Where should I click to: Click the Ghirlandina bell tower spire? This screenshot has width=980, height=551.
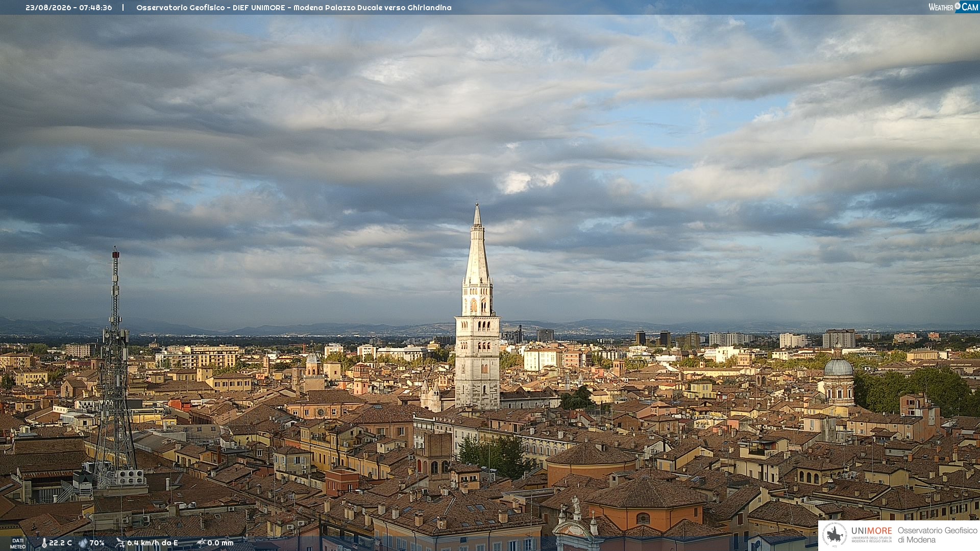point(477,245)
